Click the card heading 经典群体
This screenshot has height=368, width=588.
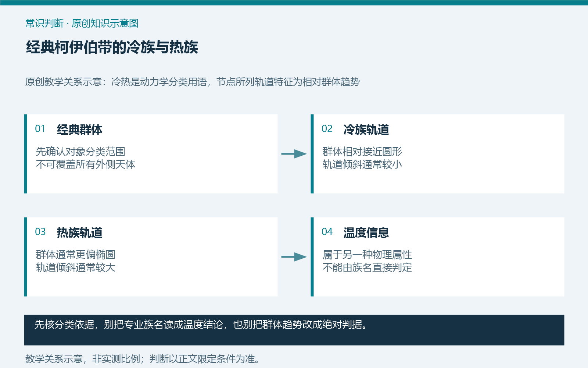coord(79,130)
